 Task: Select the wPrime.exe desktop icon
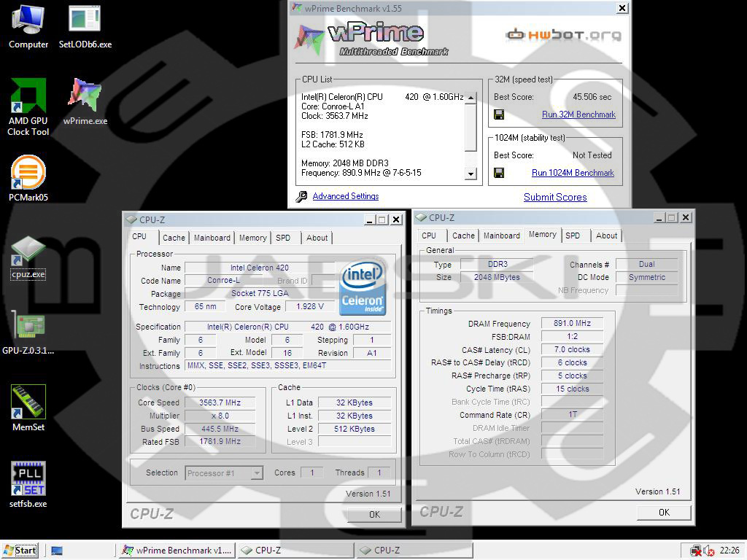(x=85, y=101)
